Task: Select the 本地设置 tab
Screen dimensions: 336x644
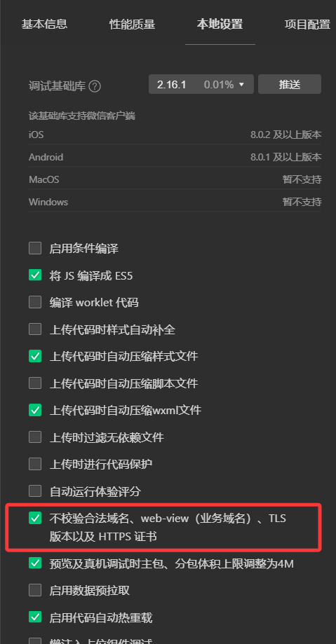Action: coord(220,25)
